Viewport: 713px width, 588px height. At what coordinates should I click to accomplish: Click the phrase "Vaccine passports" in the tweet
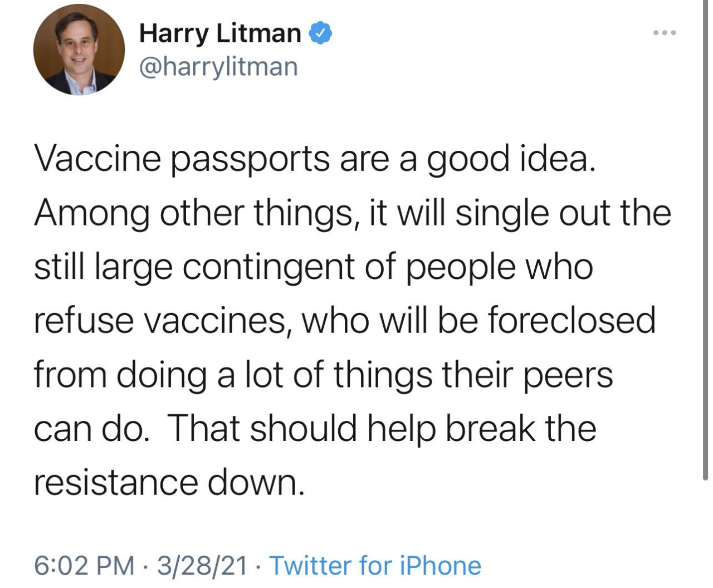(x=182, y=159)
